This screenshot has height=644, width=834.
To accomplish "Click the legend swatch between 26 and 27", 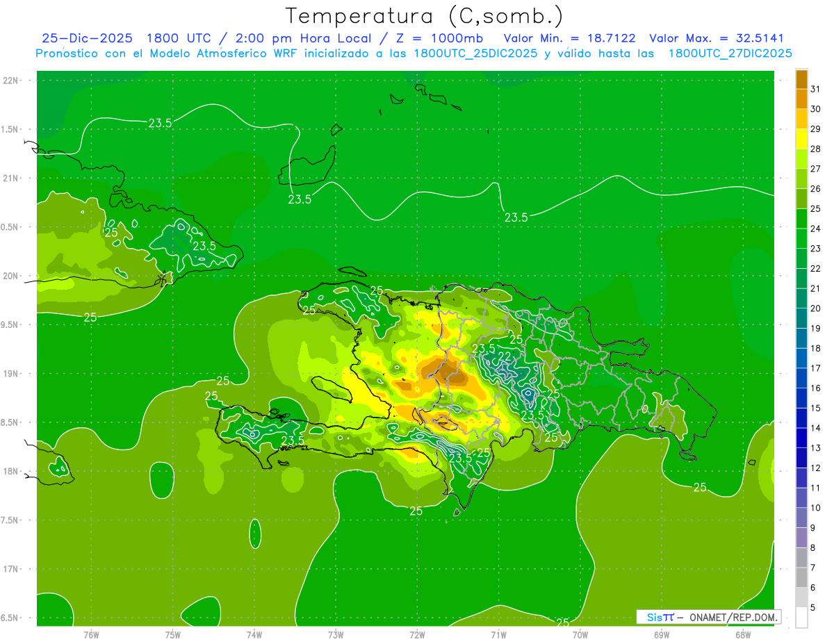I will pyautogui.click(x=801, y=179).
